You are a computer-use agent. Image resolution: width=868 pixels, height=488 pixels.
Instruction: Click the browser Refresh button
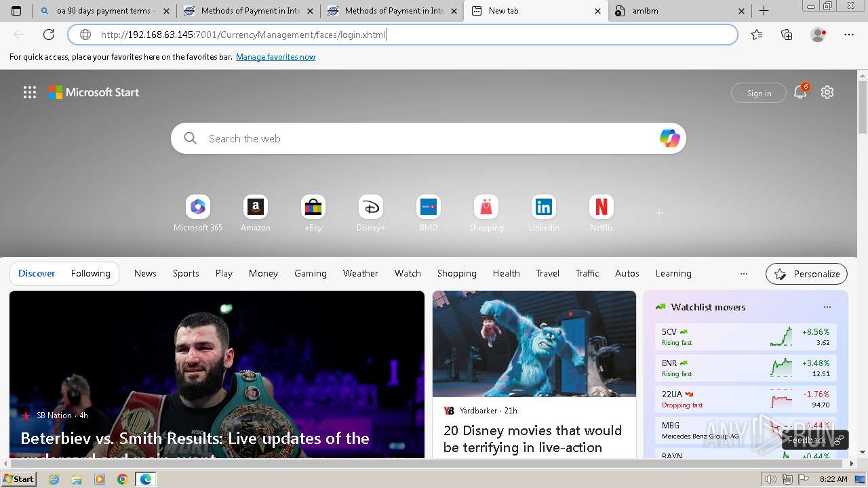(x=49, y=35)
